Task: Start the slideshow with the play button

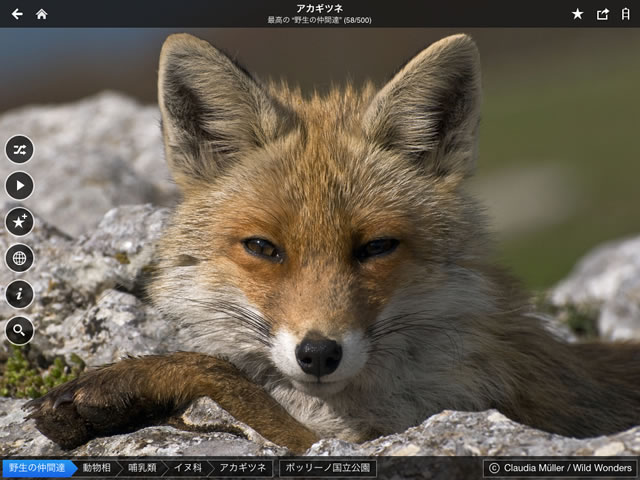Action: point(20,186)
